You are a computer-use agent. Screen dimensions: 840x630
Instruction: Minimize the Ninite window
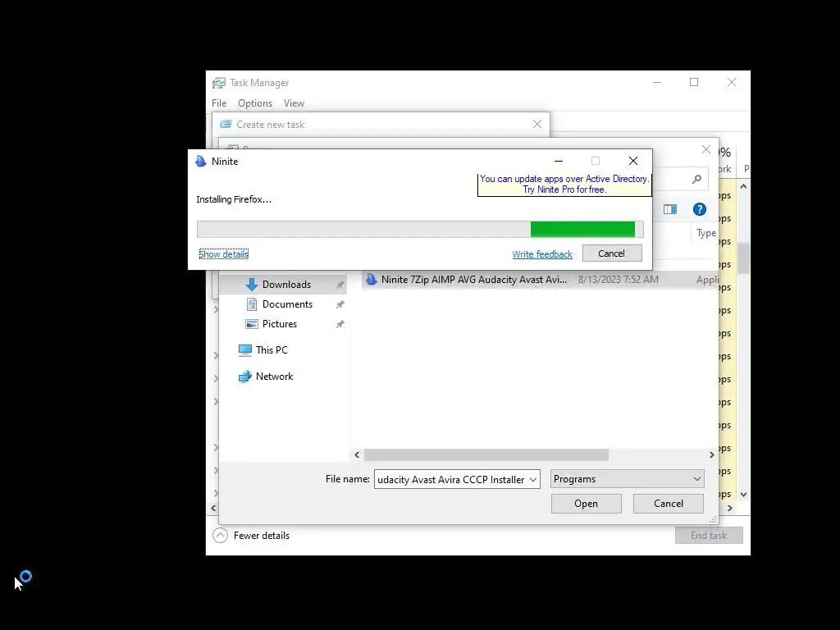[x=558, y=161]
